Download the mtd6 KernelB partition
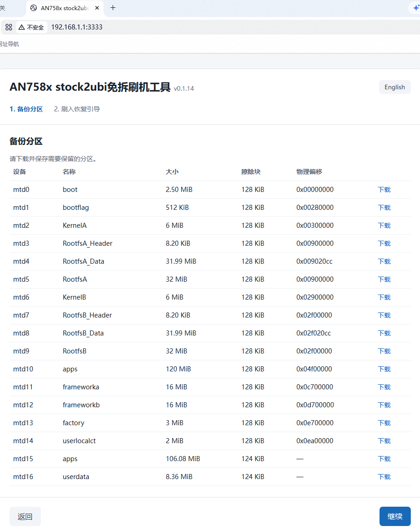420x532 pixels. 385,298
